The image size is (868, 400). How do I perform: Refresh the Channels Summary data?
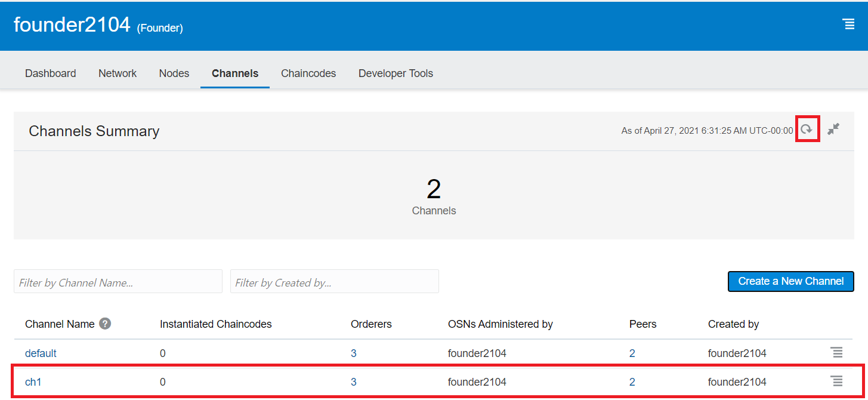tap(807, 129)
